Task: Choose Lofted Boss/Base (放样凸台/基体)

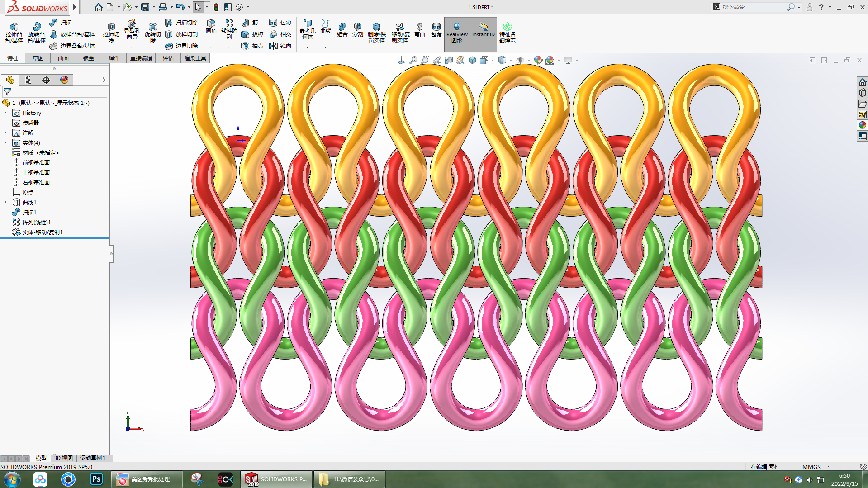Action: (72, 34)
